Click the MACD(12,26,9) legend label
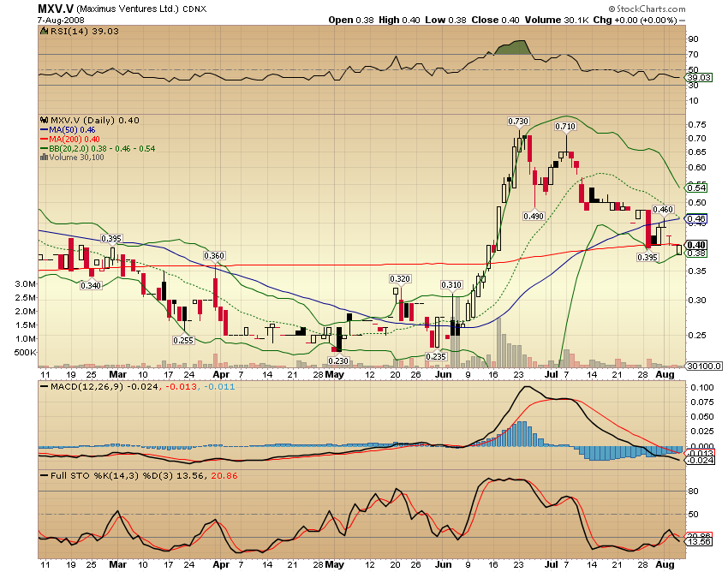The width and height of the screenshot is (728, 572). [x=87, y=386]
